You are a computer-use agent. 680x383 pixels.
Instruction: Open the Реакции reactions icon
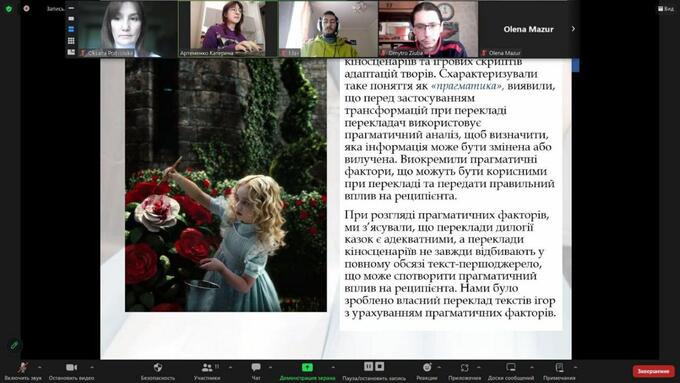(427, 367)
